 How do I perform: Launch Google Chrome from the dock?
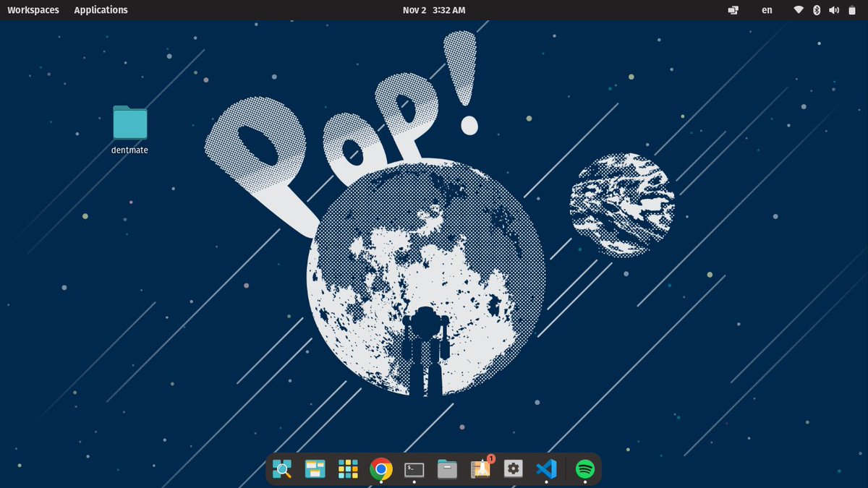(381, 469)
